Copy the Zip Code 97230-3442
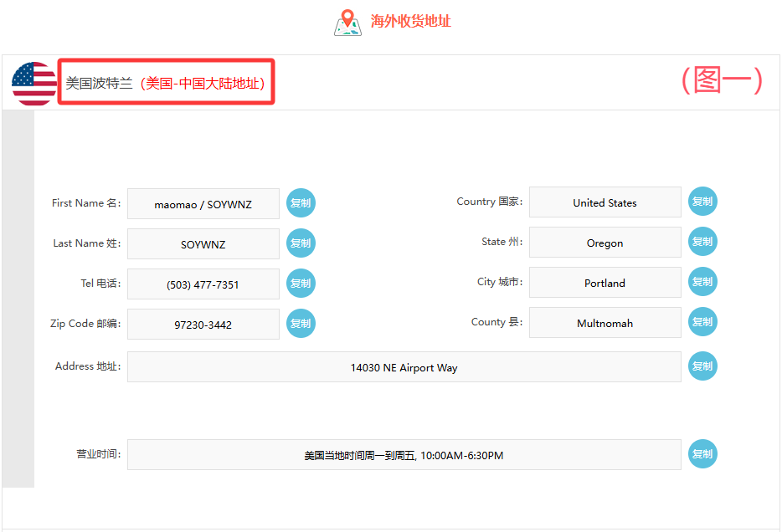Image resolution: width=782 pixels, height=532 pixels. [x=301, y=323]
